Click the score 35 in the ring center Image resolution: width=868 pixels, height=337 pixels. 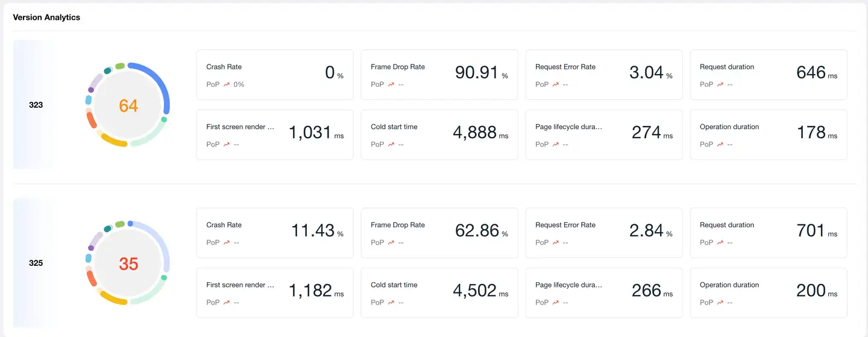coord(128,264)
